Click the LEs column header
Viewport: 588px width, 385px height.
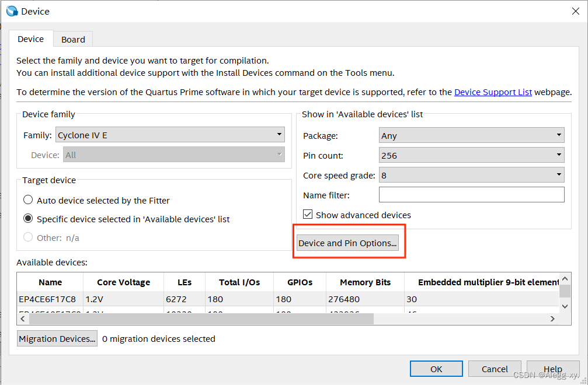tap(185, 282)
